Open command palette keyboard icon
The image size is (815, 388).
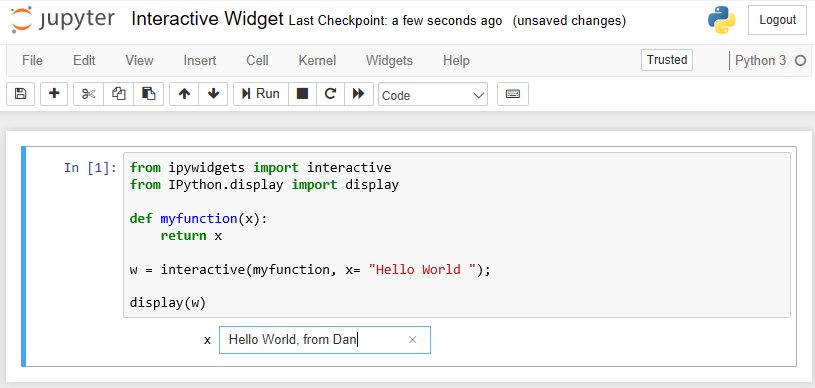click(513, 94)
